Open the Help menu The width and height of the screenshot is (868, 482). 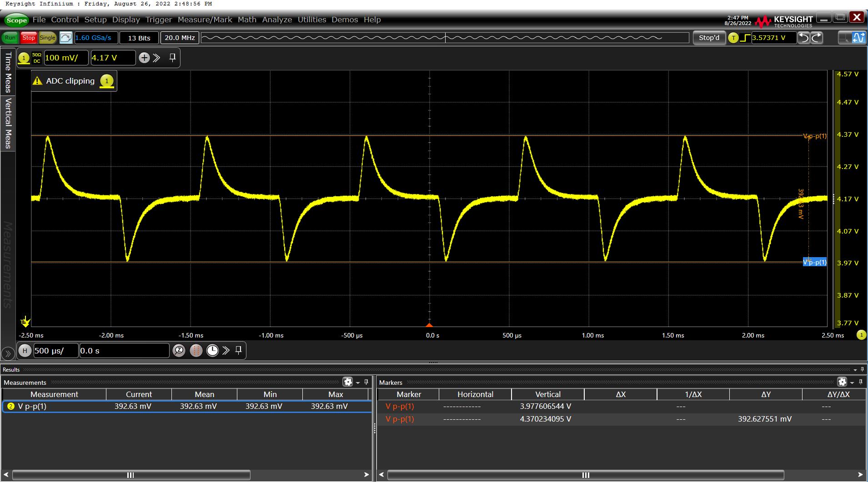click(x=372, y=20)
